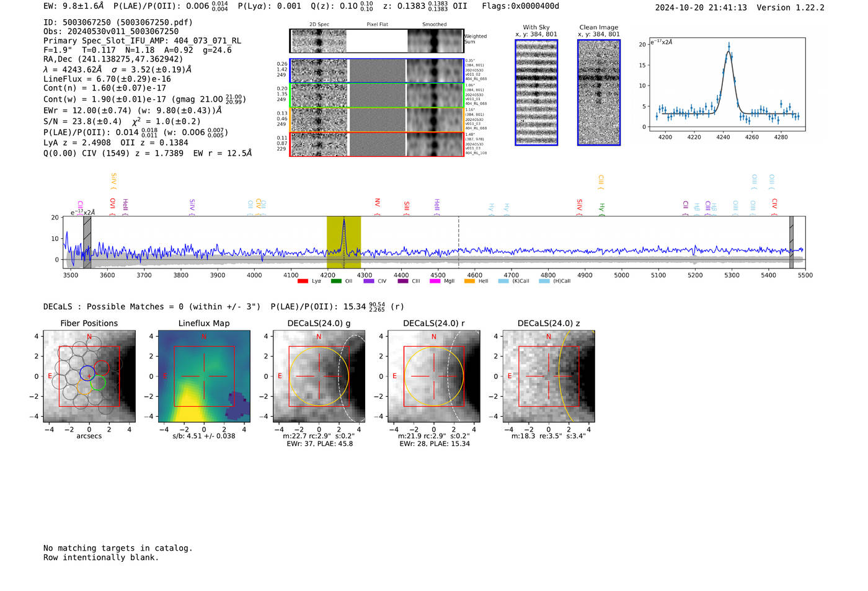
Task: Click the 2024-10-20 21:41:13 timestamp
Action: [701, 7]
